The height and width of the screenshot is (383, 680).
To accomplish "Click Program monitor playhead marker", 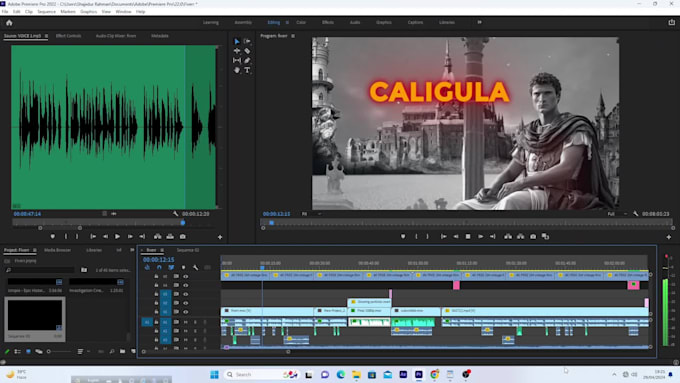I will pos(271,223).
